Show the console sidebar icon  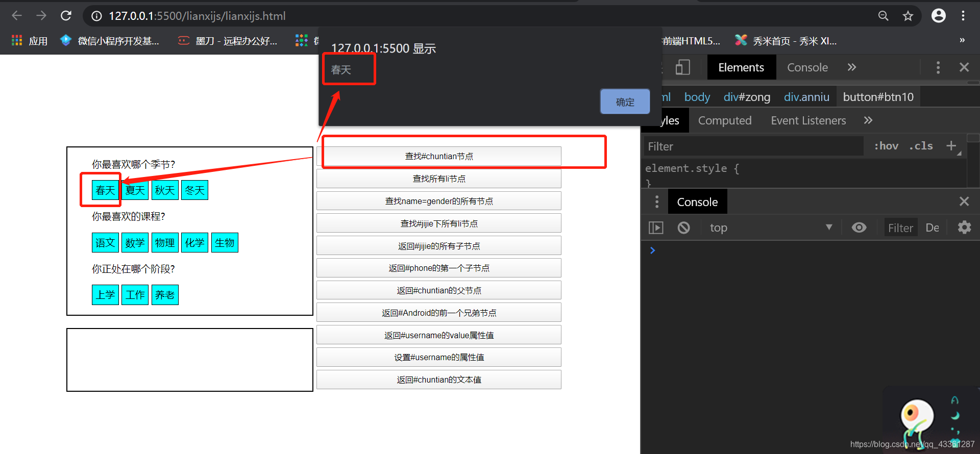(656, 228)
